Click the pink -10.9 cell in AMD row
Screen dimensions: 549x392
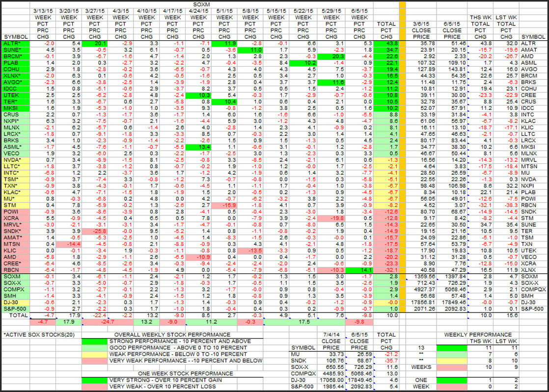(198, 257)
